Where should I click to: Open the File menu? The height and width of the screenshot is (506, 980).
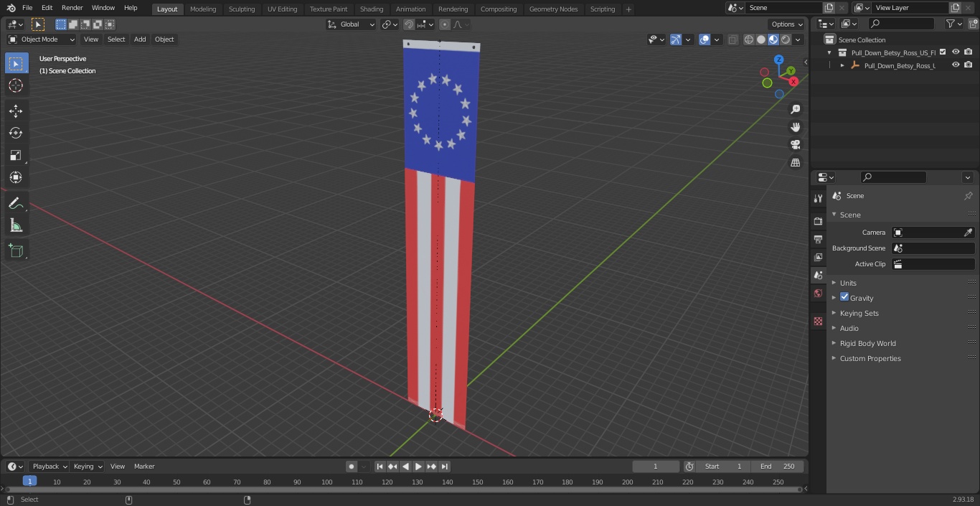27,8
